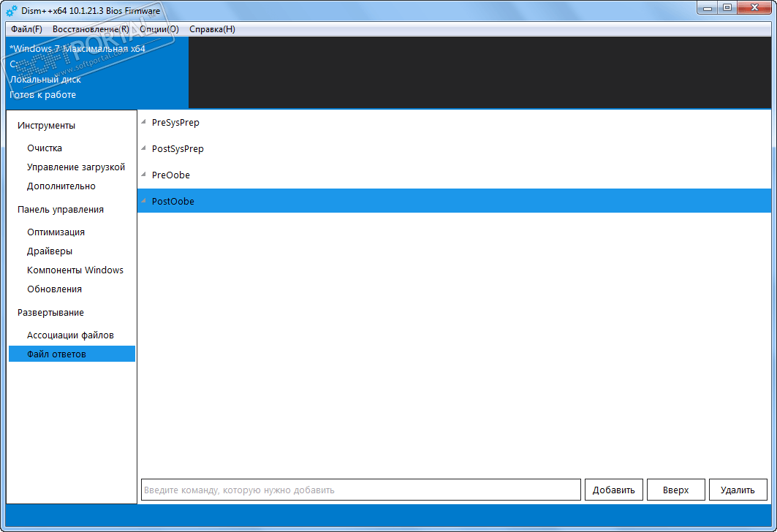Screen dimensions: 777x532
Task: Select the PostSysPrep row
Action: coord(454,148)
